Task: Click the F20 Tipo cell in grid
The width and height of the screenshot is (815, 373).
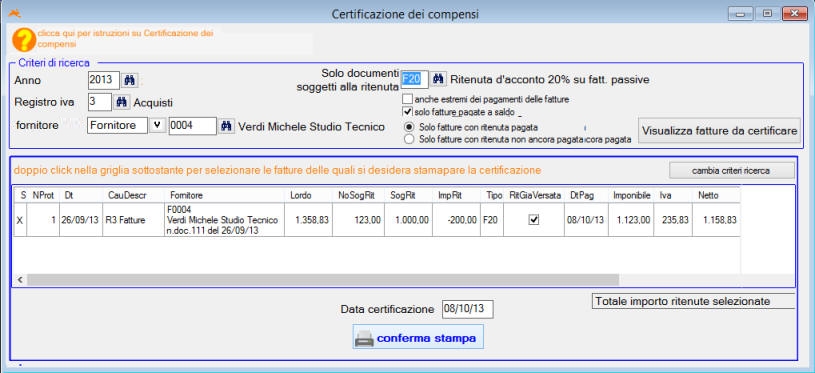Action: tap(492, 220)
